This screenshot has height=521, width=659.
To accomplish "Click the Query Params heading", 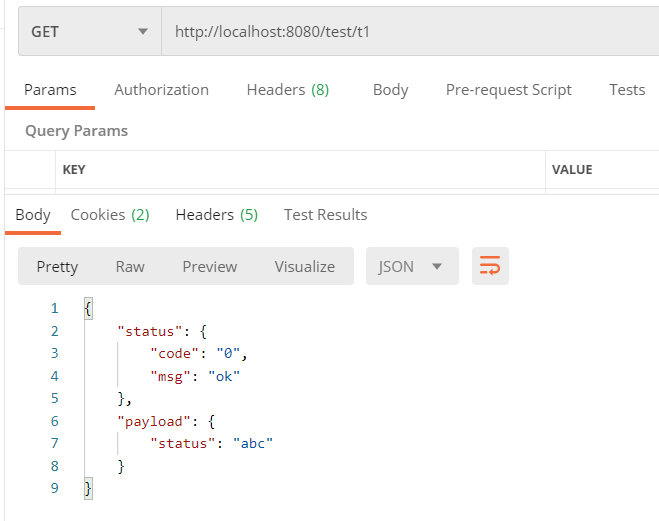I will tap(76, 131).
